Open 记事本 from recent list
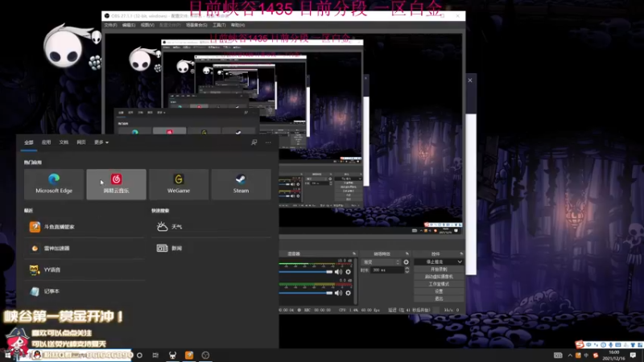 coord(85,291)
